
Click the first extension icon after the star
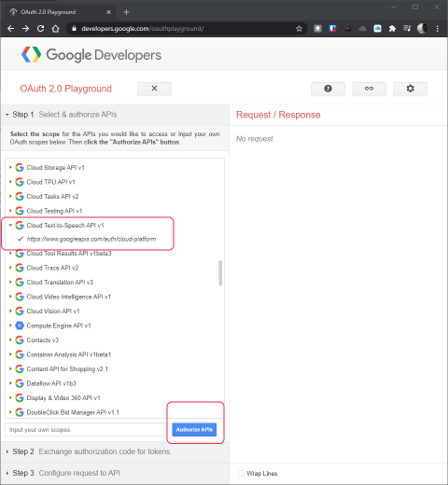[317, 29]
